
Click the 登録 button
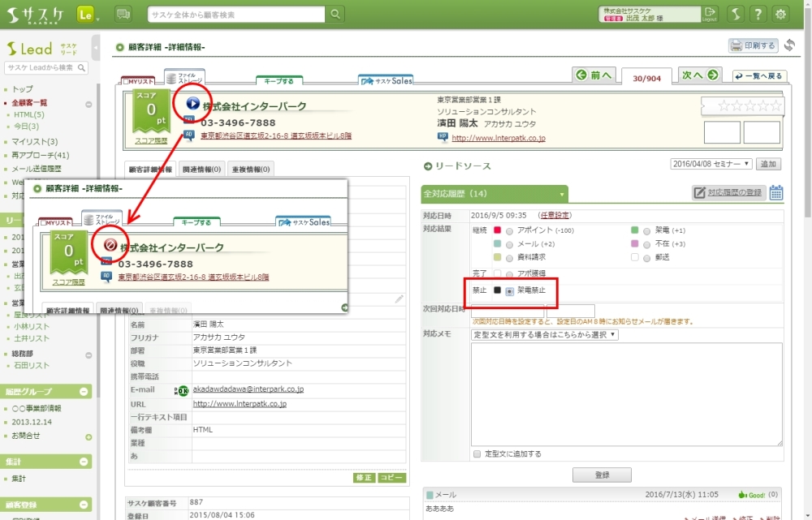click(602, 475)
